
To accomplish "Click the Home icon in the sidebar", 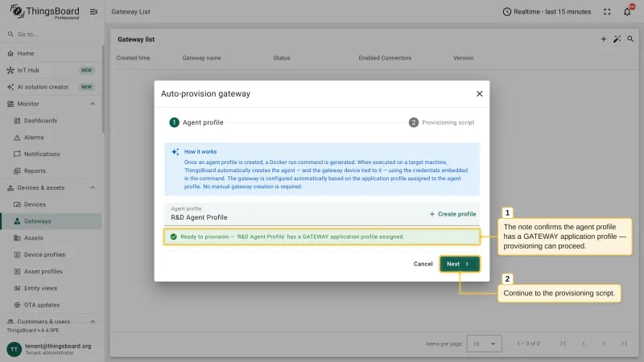I will point(10,53).
